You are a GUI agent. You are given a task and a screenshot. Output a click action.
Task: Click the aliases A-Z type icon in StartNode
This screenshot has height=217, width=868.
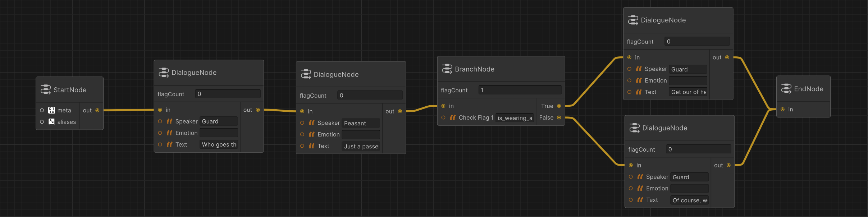(51, 122)
